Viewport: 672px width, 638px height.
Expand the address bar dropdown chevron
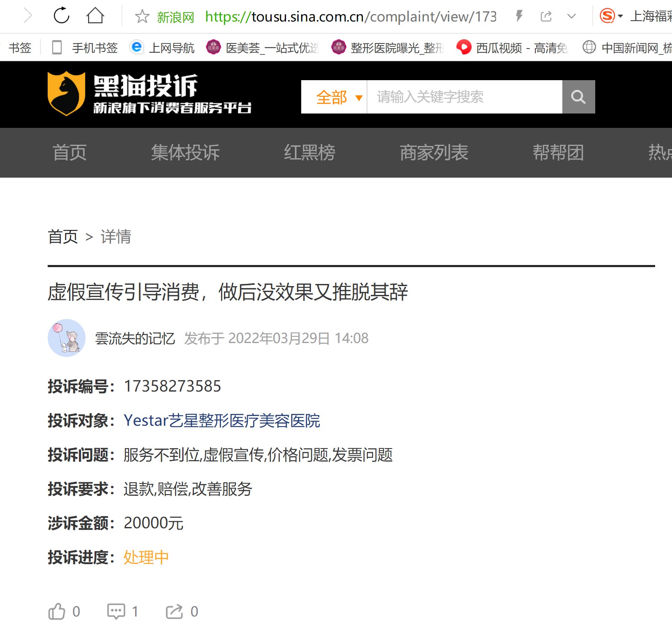(572, 16)
